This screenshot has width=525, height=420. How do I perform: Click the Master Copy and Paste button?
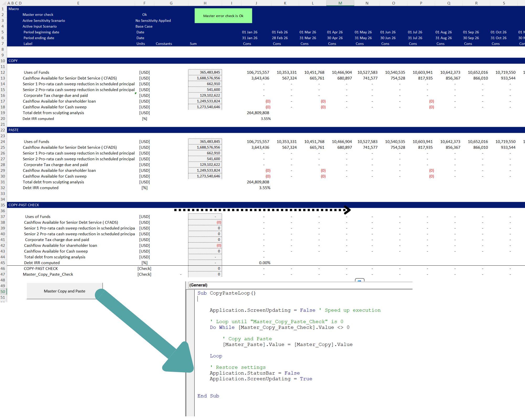[x=65, y=291]
